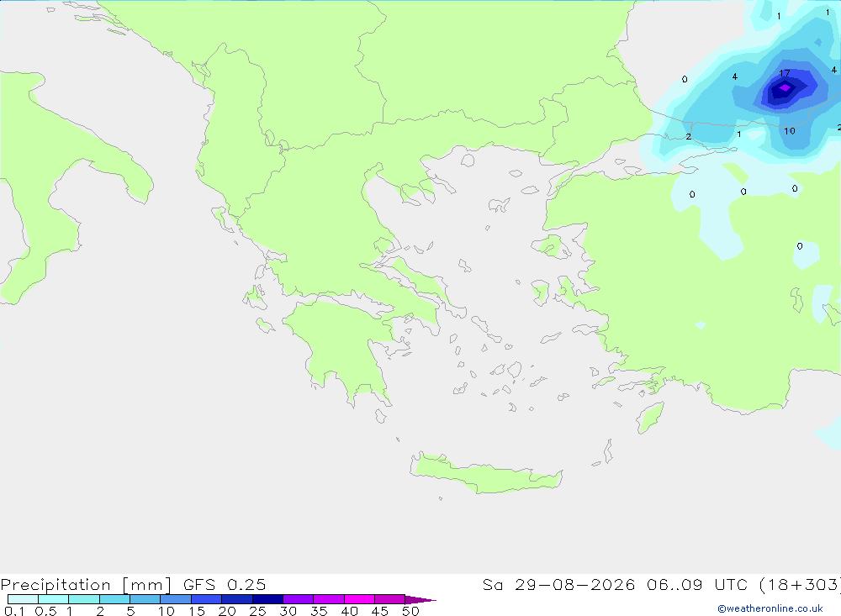
Task: Pick the 30–35 mm purple legend swatch
Action: 298,599
